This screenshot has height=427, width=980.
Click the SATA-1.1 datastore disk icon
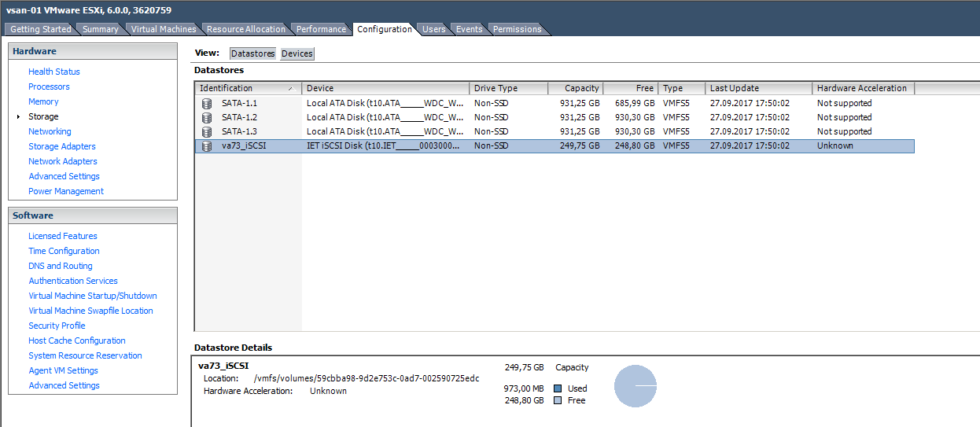208,103
